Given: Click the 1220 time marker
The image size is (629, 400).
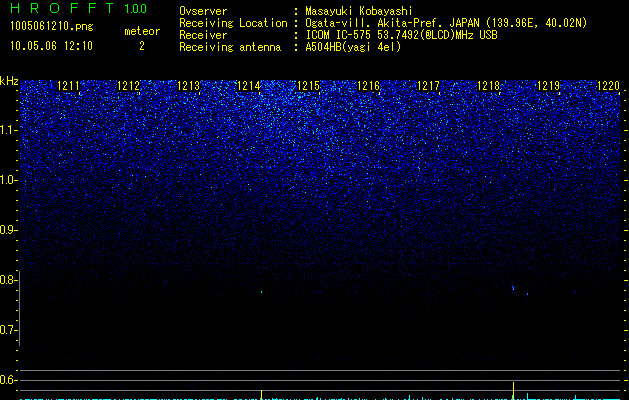Looking at the screenshot, I should click(x=609, y=86).
